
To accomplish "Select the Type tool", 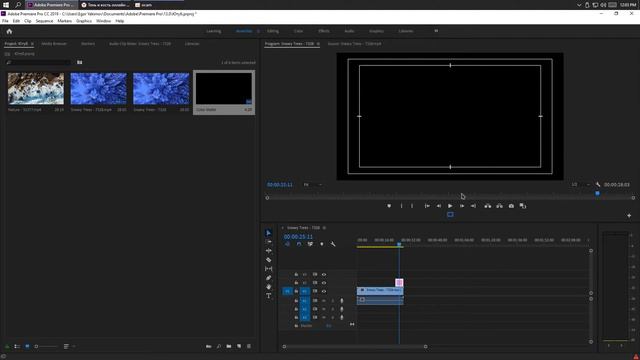I will point(269,296).
